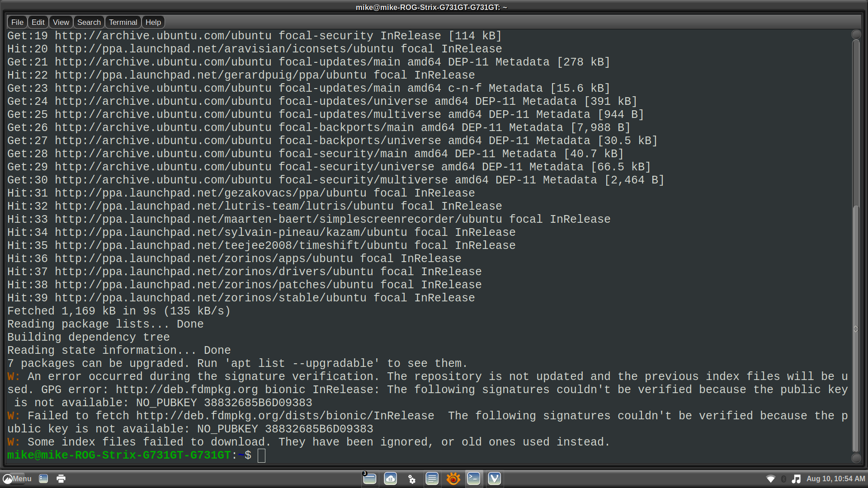
Task: Click 'Reading package lists... Done' line
Action: 105,324
